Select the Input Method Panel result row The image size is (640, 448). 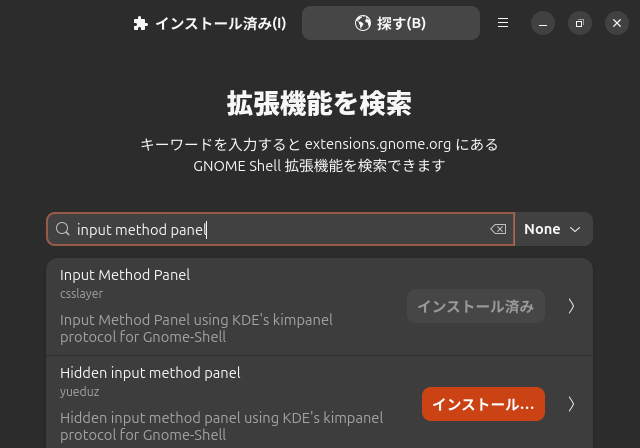click(320, 306)
